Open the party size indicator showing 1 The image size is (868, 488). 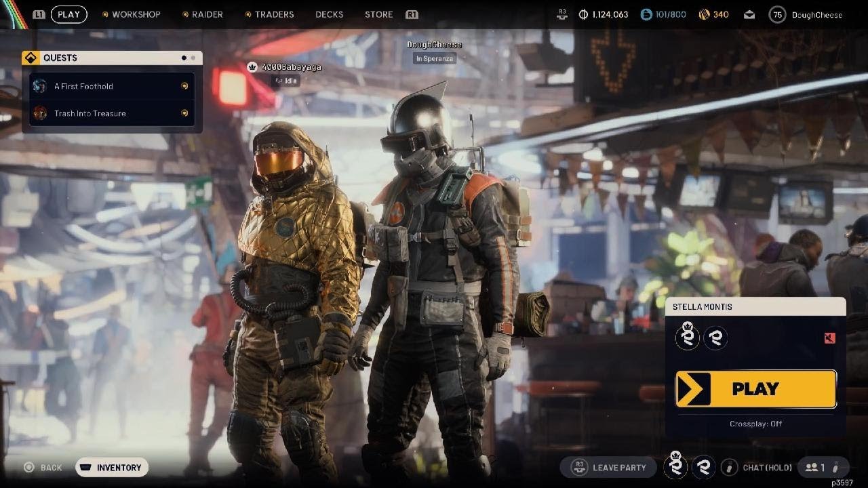(x=823, y=467)
